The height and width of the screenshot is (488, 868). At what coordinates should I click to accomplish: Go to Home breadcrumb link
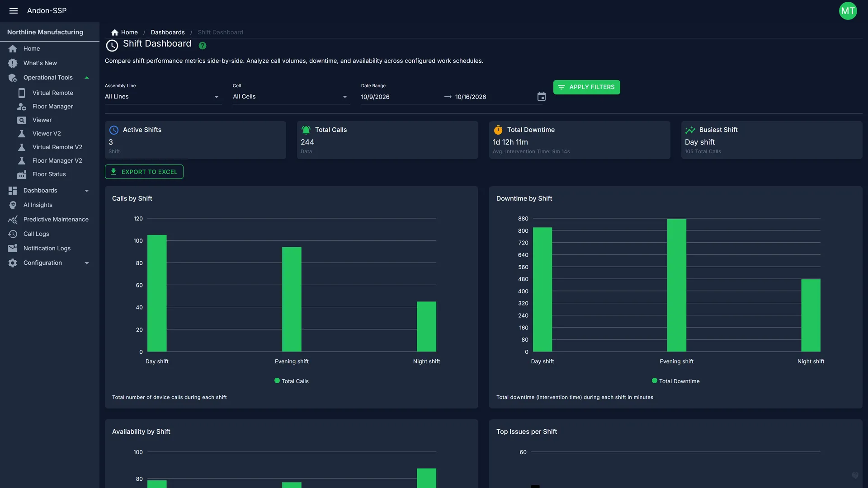click(129, 33)
